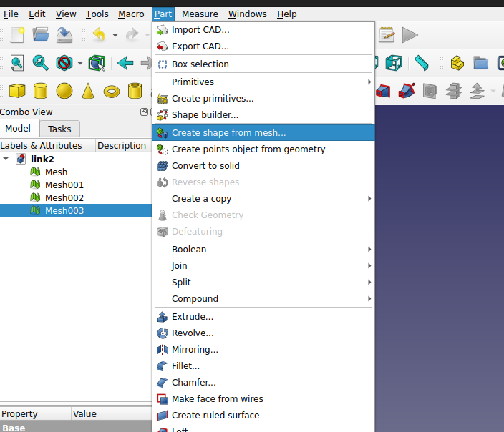Image resolution: width=504 pixels, height=432 pixels.
Task: Open the undo history dropdown arrow
Action: 115,34
